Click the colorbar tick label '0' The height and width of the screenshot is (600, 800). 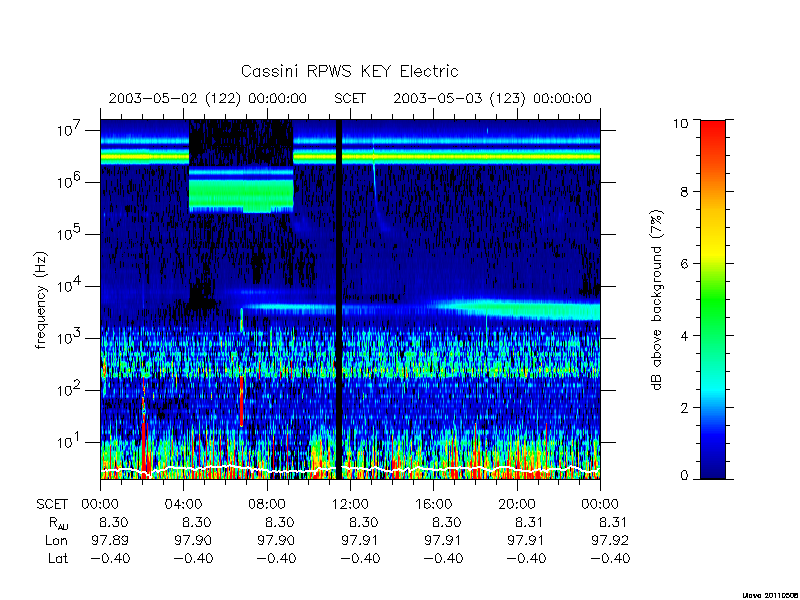684,476
